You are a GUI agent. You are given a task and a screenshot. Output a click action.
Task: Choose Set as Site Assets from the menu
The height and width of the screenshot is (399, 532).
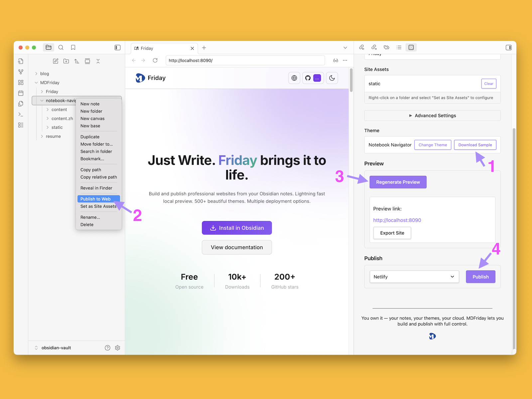pos(98,206)
